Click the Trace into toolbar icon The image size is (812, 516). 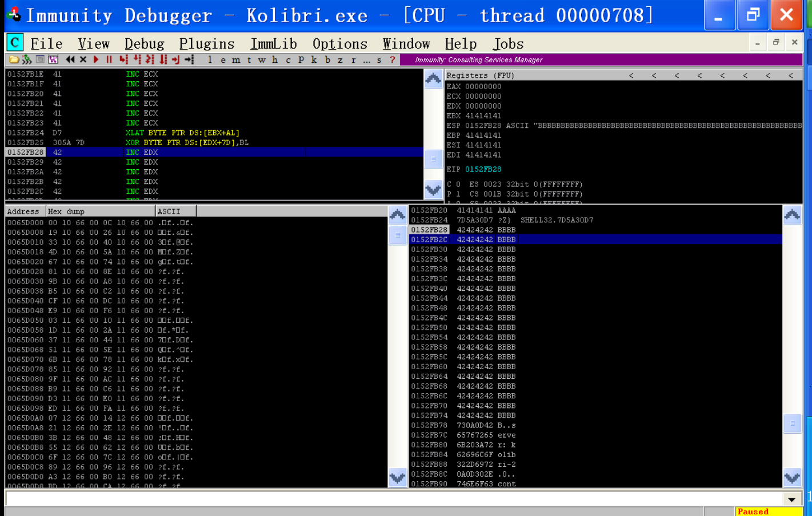(x=150, y=59)
